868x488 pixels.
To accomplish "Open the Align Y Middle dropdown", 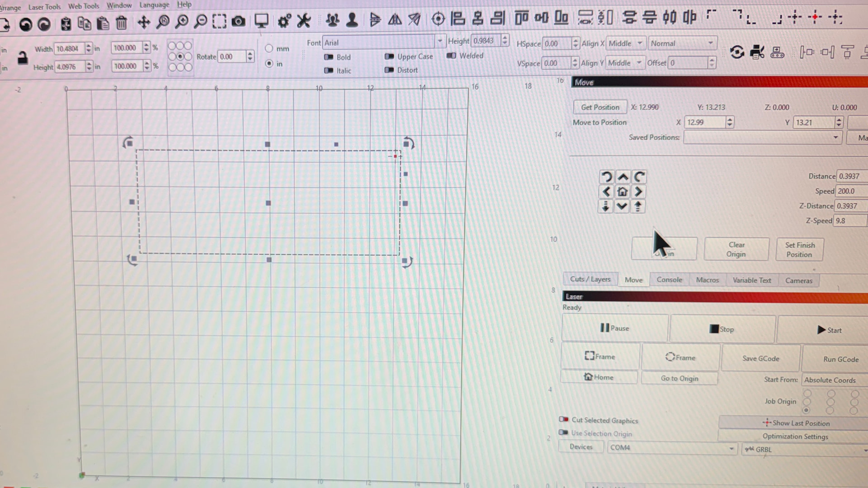I will (x=625, y=63).
